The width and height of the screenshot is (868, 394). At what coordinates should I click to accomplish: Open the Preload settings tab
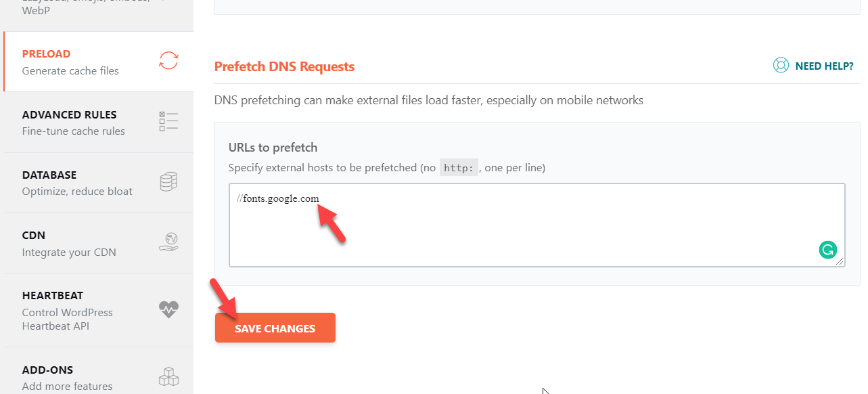99,62
